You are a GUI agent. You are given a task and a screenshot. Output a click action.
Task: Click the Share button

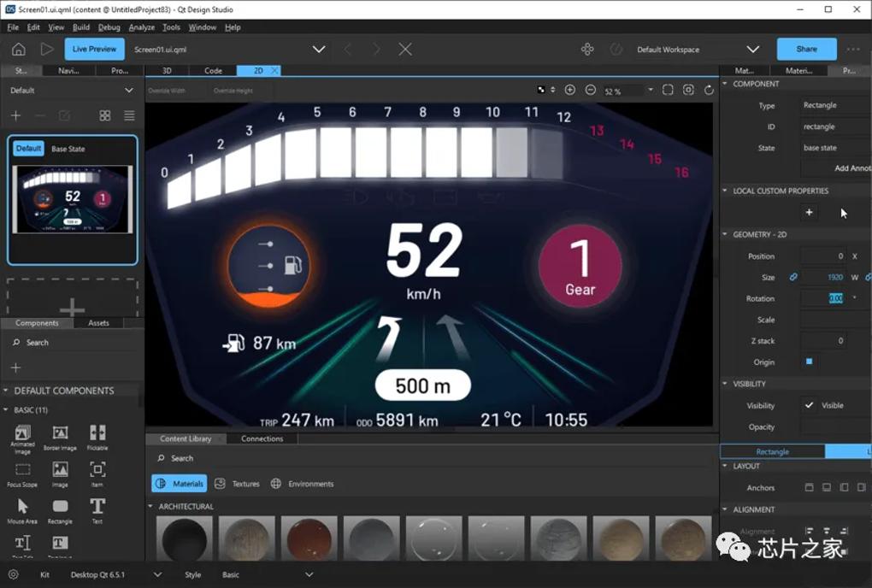[x=806, y=49]
